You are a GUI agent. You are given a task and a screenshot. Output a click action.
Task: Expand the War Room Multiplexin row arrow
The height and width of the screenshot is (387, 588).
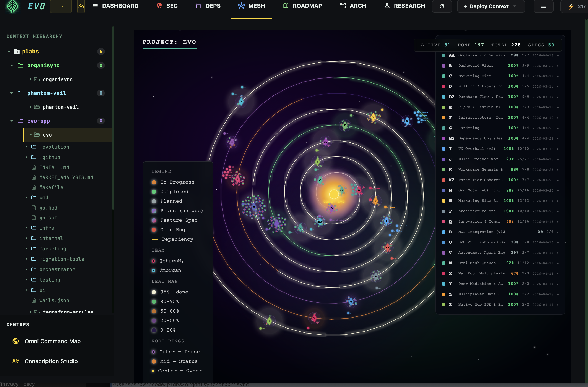(x=558, y=273)
